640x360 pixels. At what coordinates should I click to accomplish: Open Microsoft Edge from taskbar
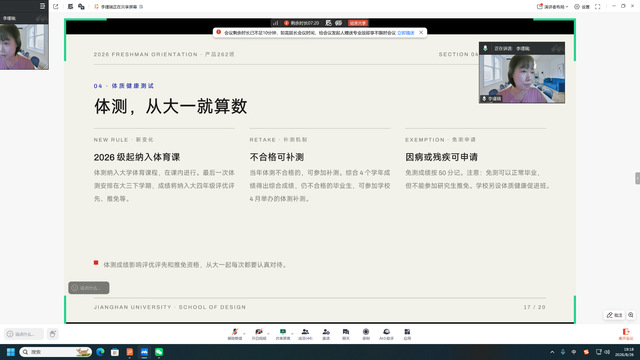(100, 352)
